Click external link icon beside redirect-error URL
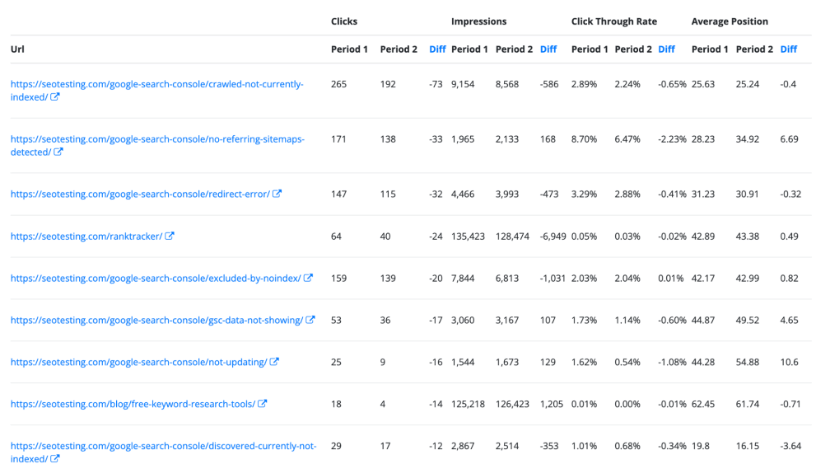Viewport: 823px width, 471px height. [x=276, y=194]
